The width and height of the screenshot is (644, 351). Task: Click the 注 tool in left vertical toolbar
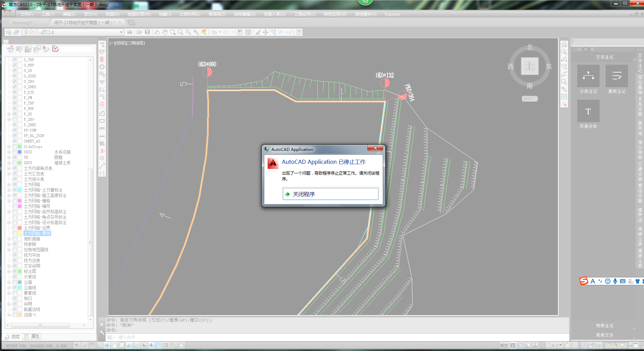click(x=102, y=104)
